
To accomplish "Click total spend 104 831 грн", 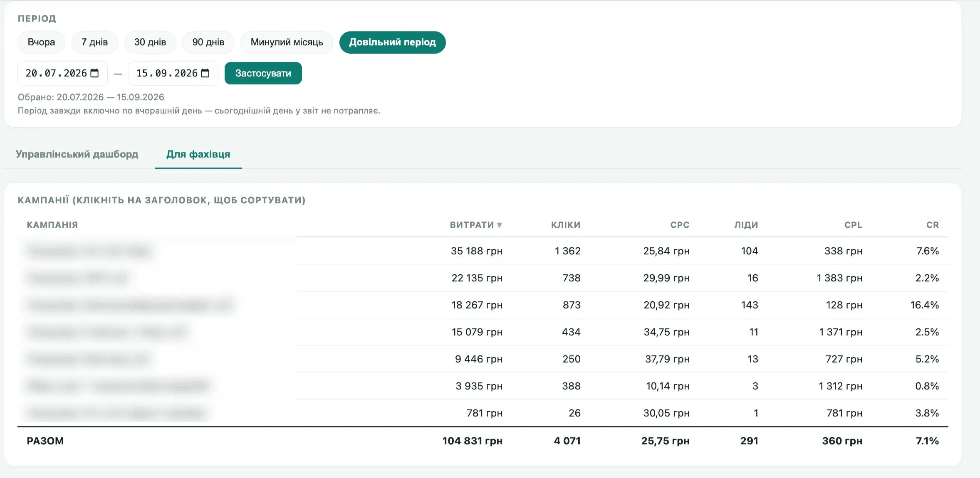I will [473, 441].
